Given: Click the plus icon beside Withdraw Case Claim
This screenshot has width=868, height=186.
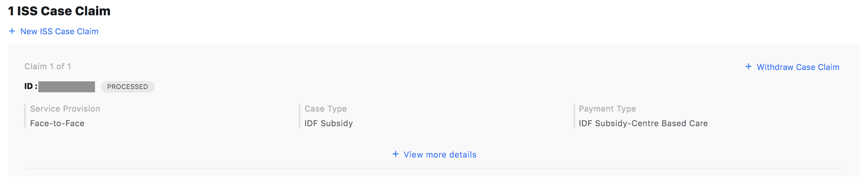Looking at the screenshot, I should pos(749,67).
